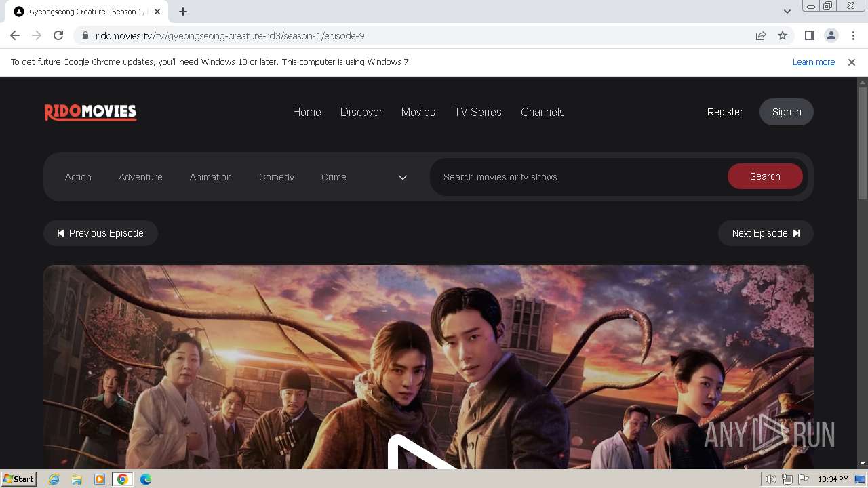Select Crime genre
868x488 pixels.
[334, 177]
